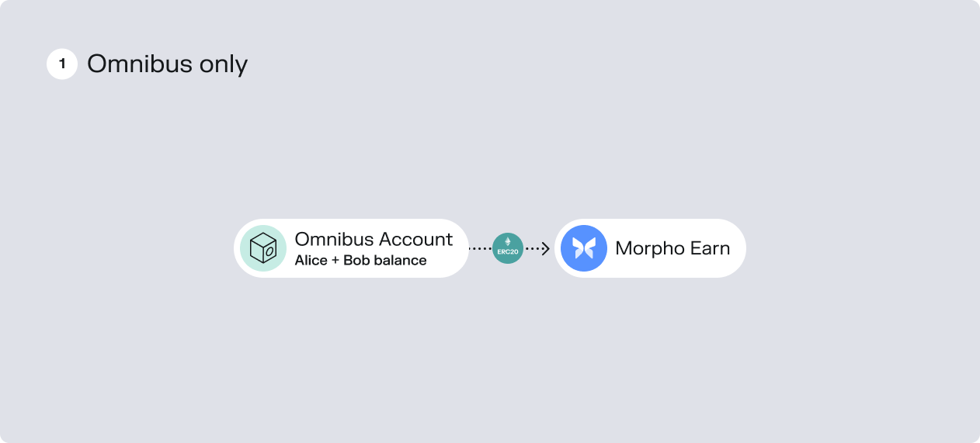The width and height of the screenshot is (980, 443).
Task: Click the step number 1 badge
Action: [62, 64]
